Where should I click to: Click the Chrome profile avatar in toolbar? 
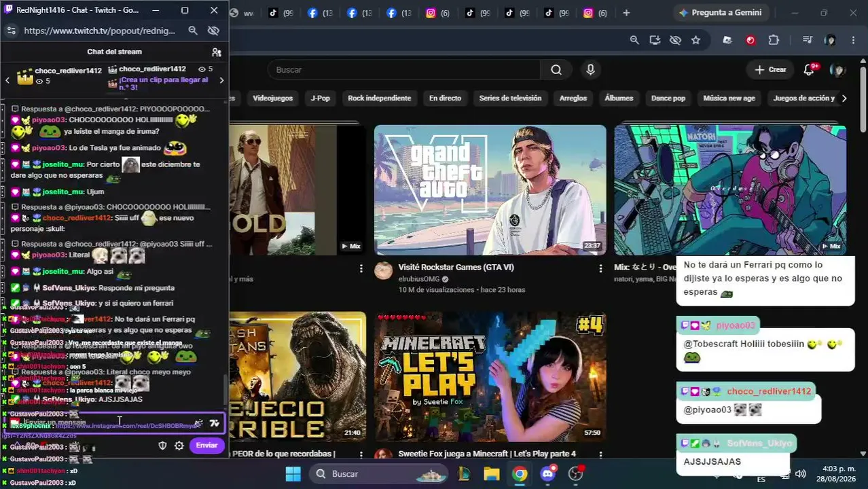pyautogui.click(x=830, y=40)
